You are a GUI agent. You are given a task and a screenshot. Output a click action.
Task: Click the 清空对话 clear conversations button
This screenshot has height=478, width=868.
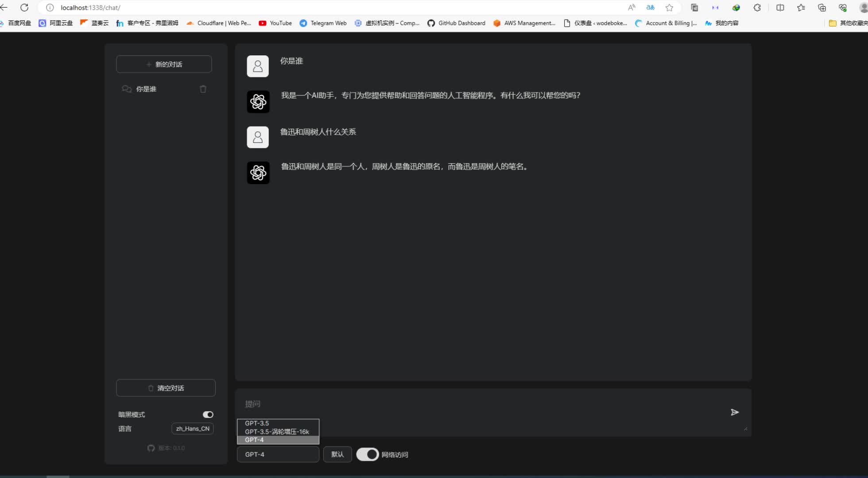tap(166, 388)
